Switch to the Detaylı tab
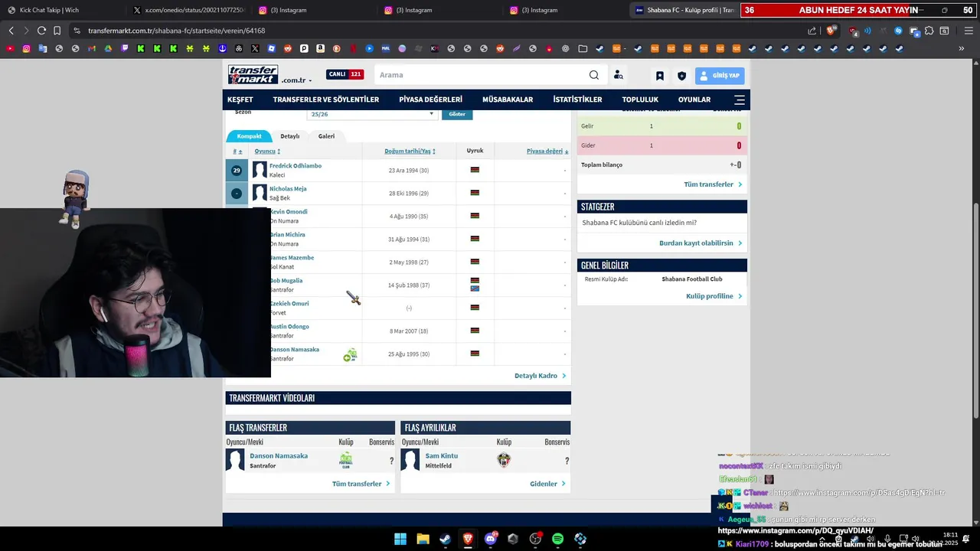This screenshot has height=551, width=980. (290, 136)
